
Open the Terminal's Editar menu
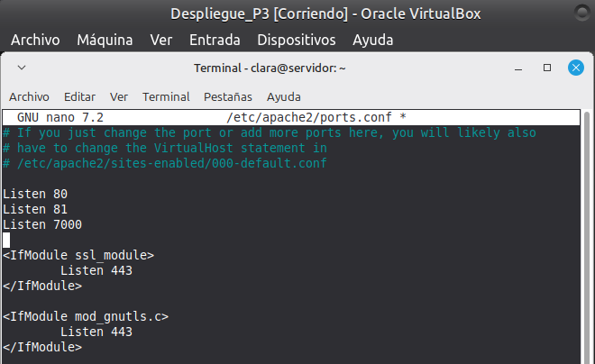tap(79, 96)
